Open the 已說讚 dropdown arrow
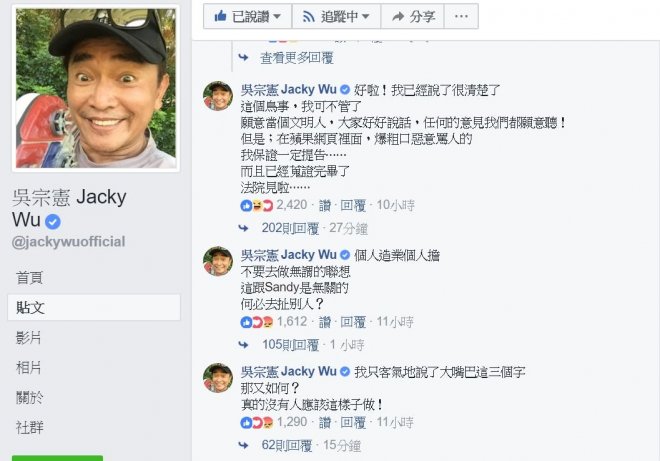 tap(277, 16)
